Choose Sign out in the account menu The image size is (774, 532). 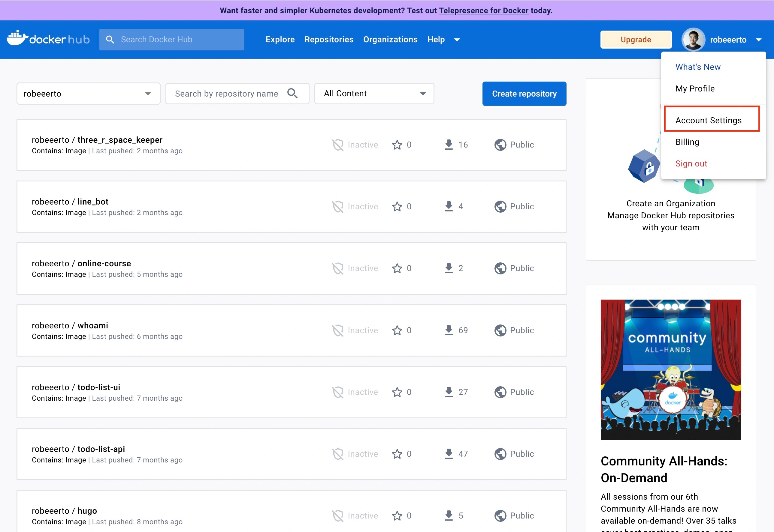pos(691,163)
